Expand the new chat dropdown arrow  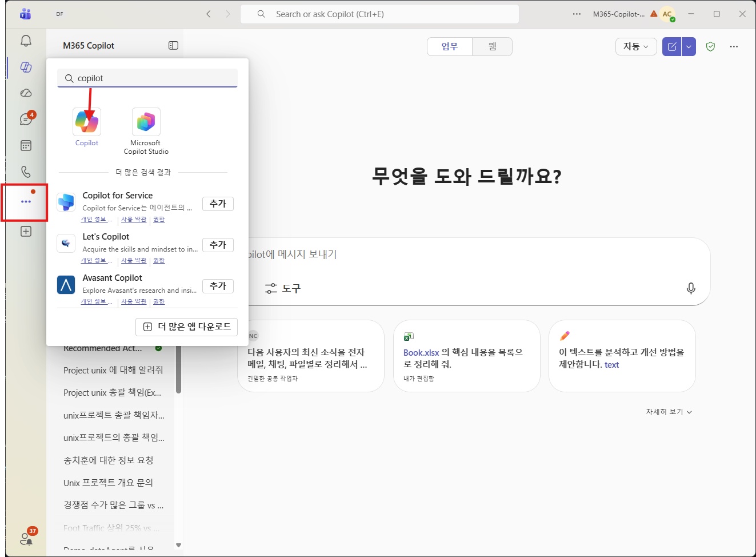click(x=689, y=46)
